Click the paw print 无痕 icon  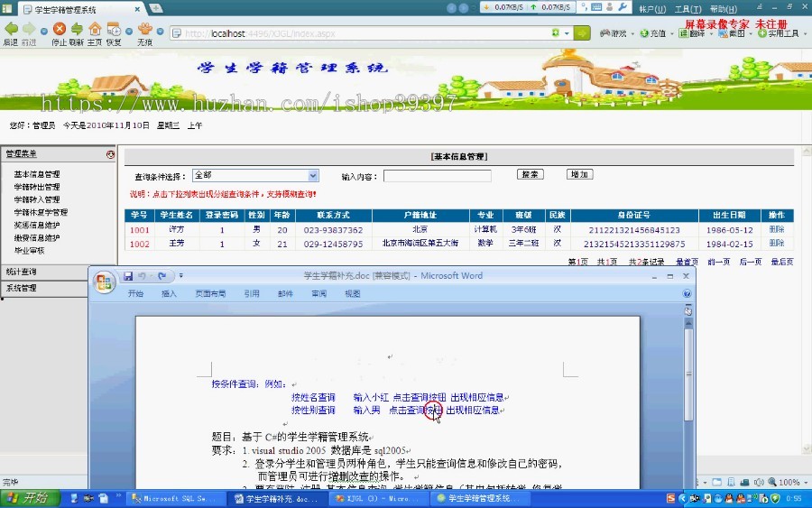[145, 29]
